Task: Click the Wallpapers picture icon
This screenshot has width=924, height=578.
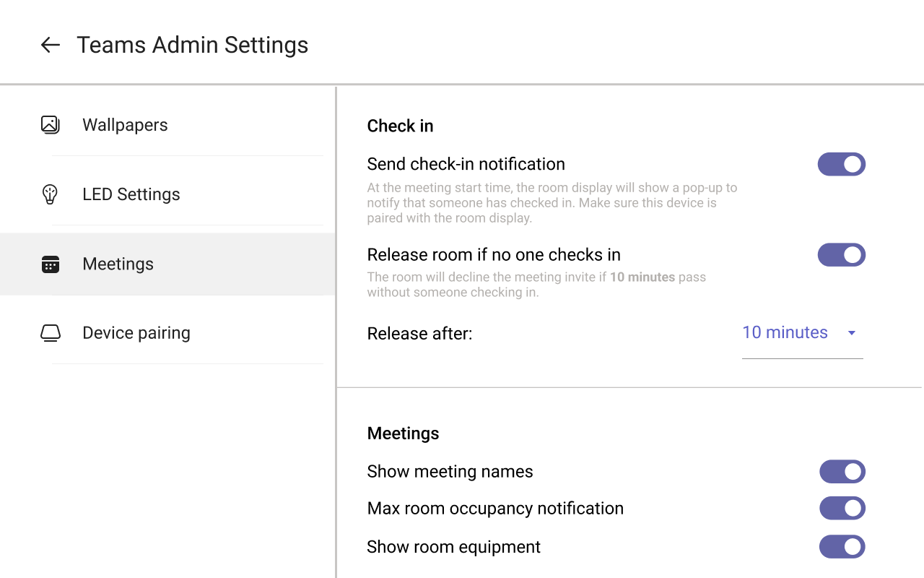Action: pos(50,125)
